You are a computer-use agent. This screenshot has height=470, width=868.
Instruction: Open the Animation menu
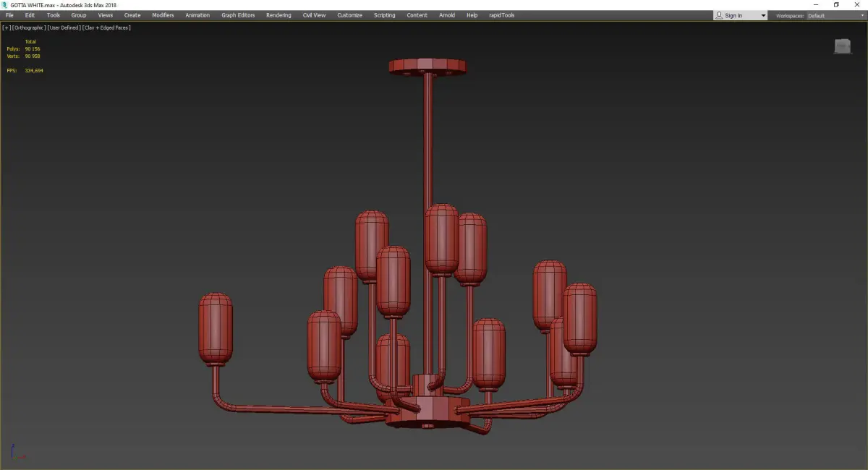(197, 15)
